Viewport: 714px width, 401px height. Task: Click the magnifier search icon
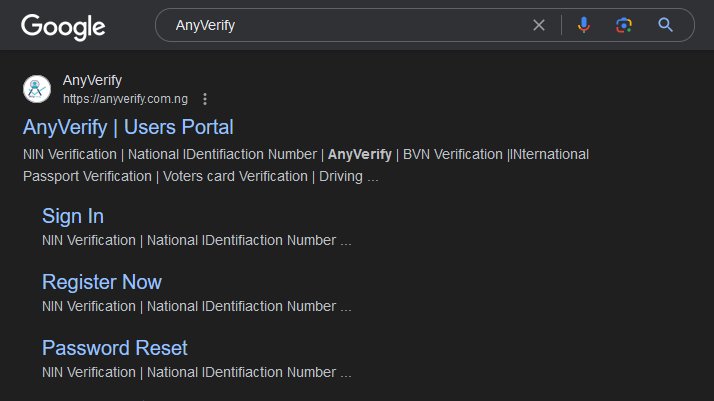coord(665,25)
